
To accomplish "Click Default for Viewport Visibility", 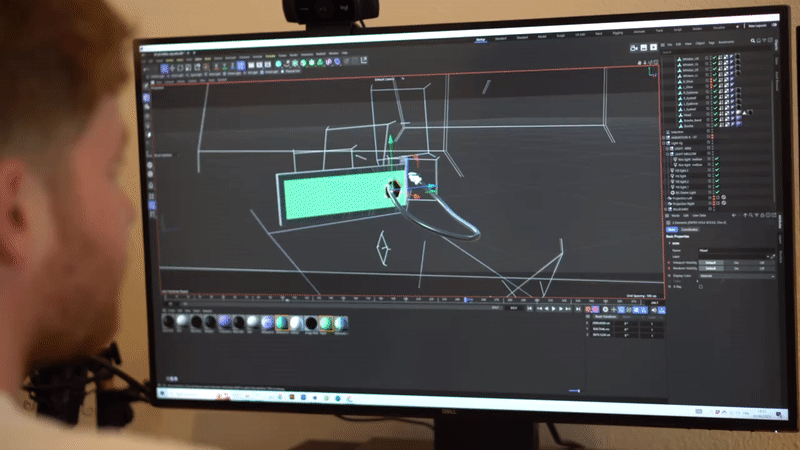I will point(711,263).
